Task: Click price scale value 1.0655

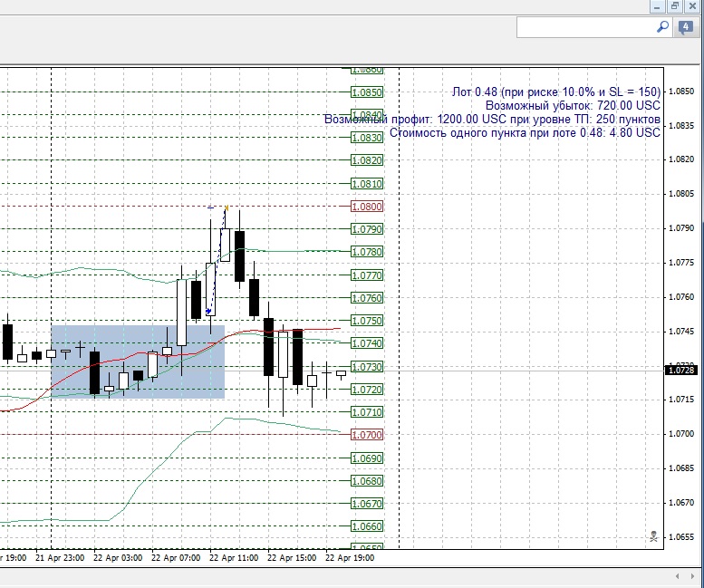Action: pyautogui.click(x=681, y=537)
